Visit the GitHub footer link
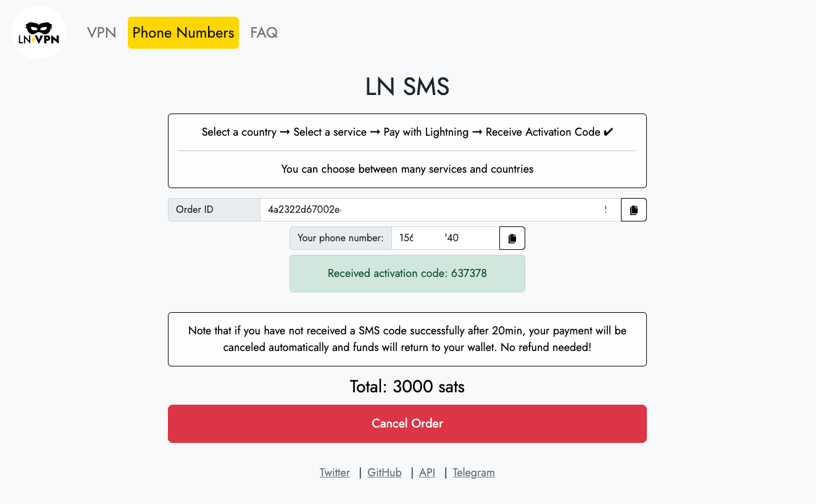Image resolution: width=816 pixels, height=504 pixels. click(384, 473)
